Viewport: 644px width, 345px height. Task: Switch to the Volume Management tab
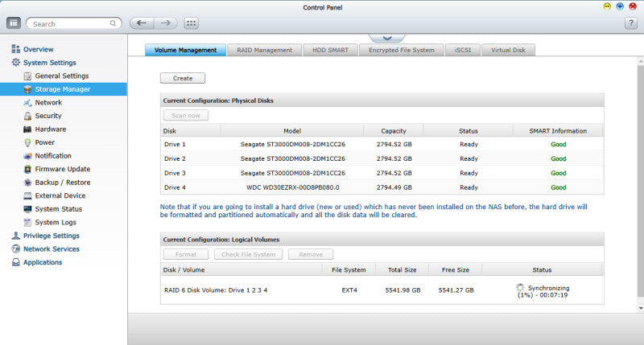click(185, 50)
